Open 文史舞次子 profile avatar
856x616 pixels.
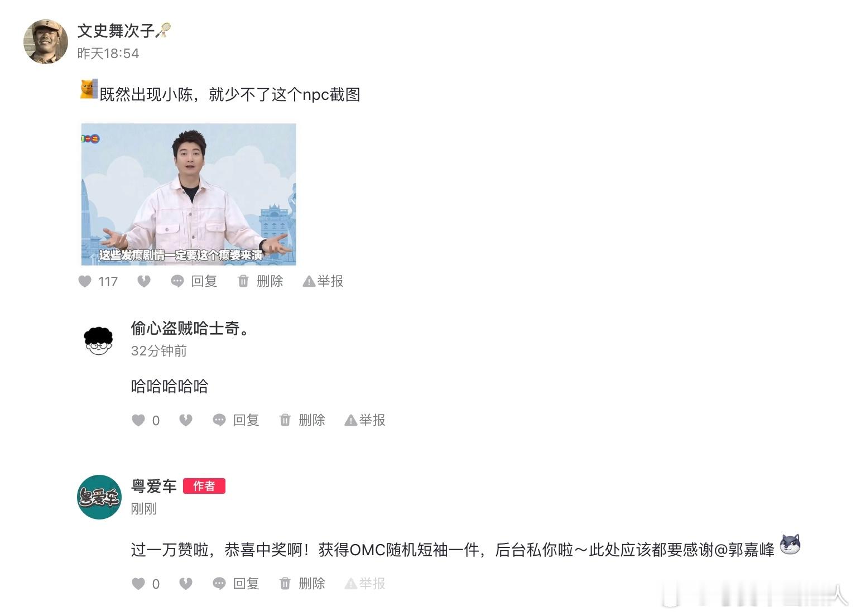click(45, 42)
